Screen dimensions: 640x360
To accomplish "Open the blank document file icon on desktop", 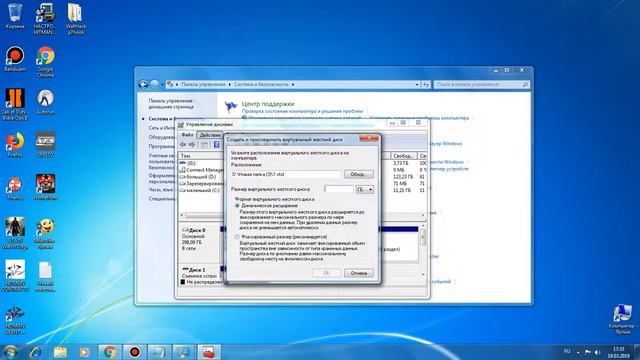I will pos(45,277).
